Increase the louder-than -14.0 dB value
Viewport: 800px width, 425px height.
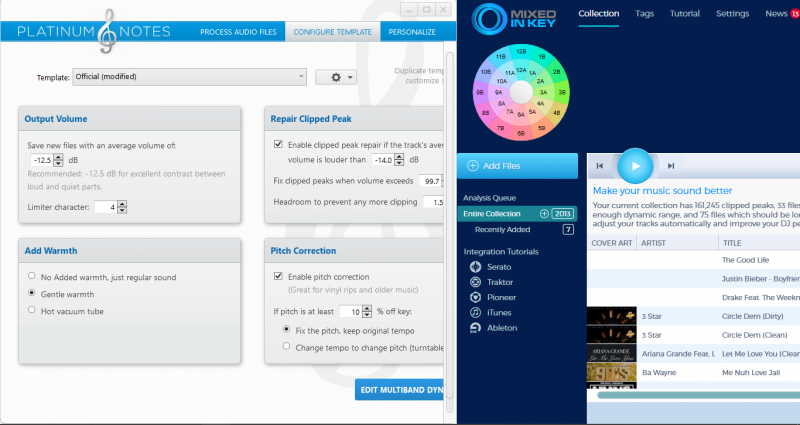click(x=399, y=157)
